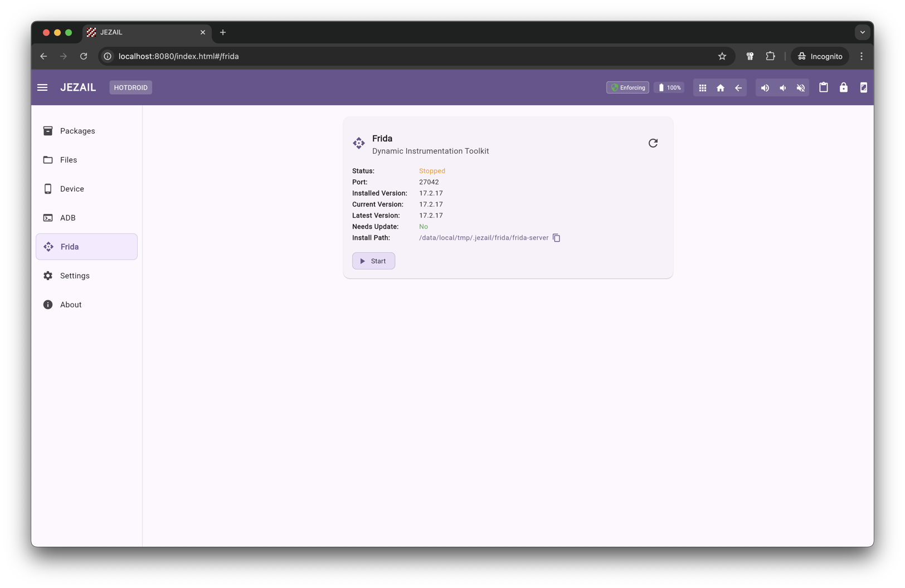Raise volume with the volume-up icon
Screen dimensions: 905x588
coord(765,87)
